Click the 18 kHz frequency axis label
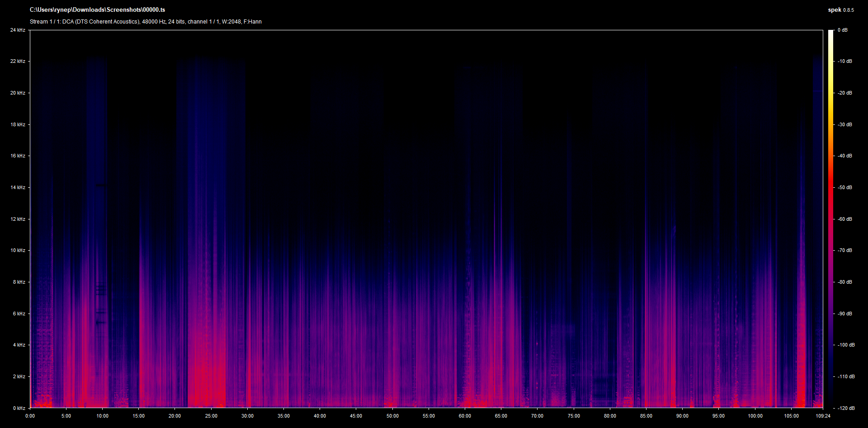 [x=18, y=124]
